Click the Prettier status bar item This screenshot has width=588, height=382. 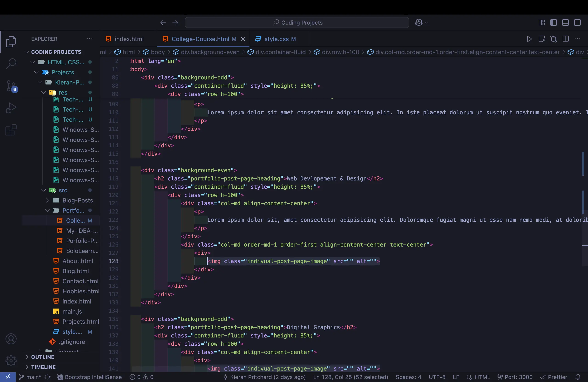pos(554,377)
